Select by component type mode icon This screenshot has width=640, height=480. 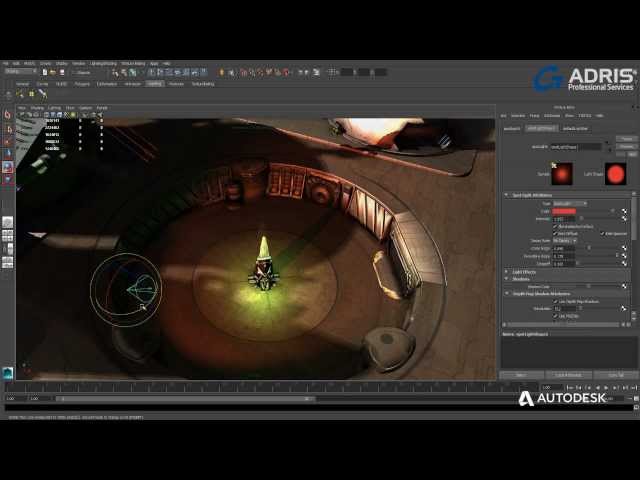click(133, 73)
